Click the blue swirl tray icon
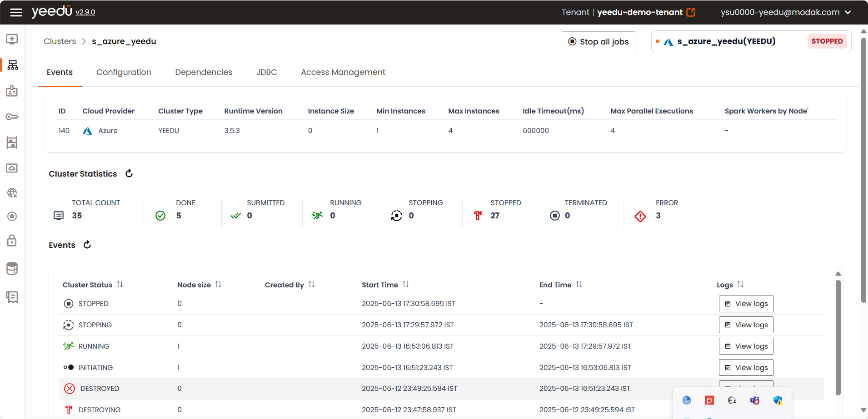 coord(687,400)
